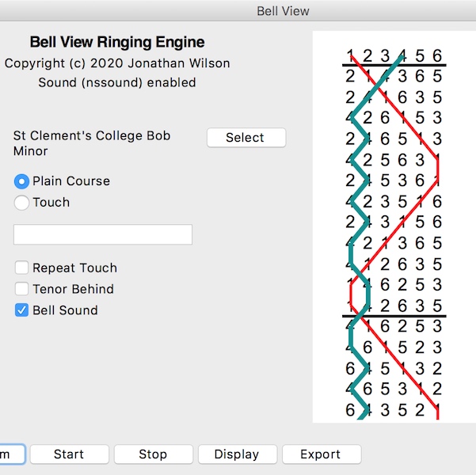Click the Bell View Ringing Engine heading
Viewport: 476px width, 475px height.
pos(117,43)
